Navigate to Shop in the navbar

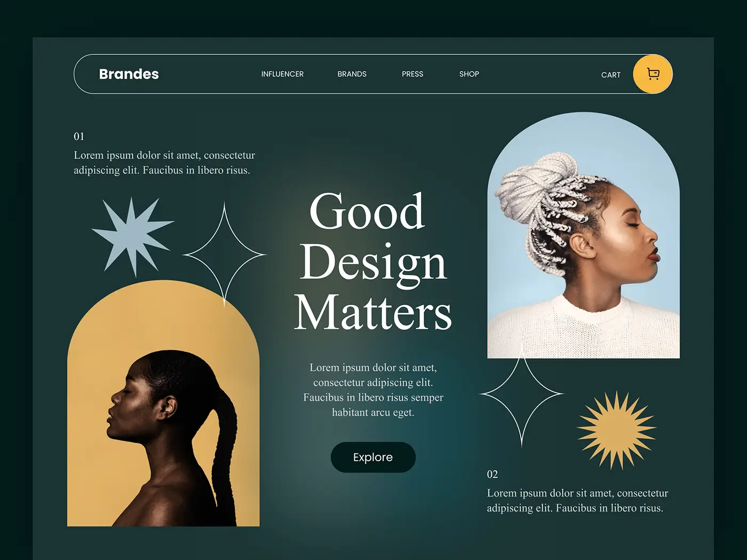[469, 74]
